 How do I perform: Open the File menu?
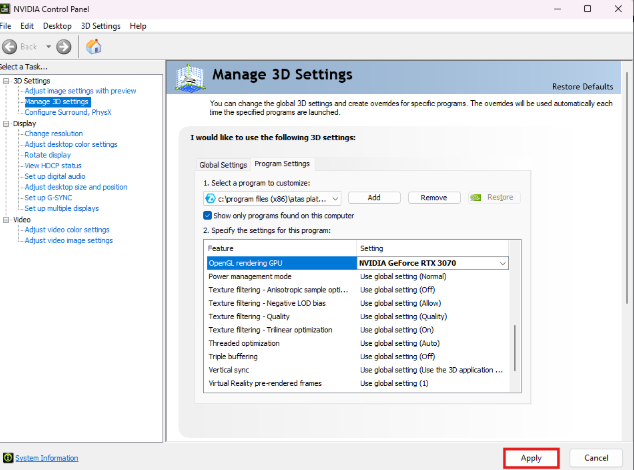click(x=5, y=26)
